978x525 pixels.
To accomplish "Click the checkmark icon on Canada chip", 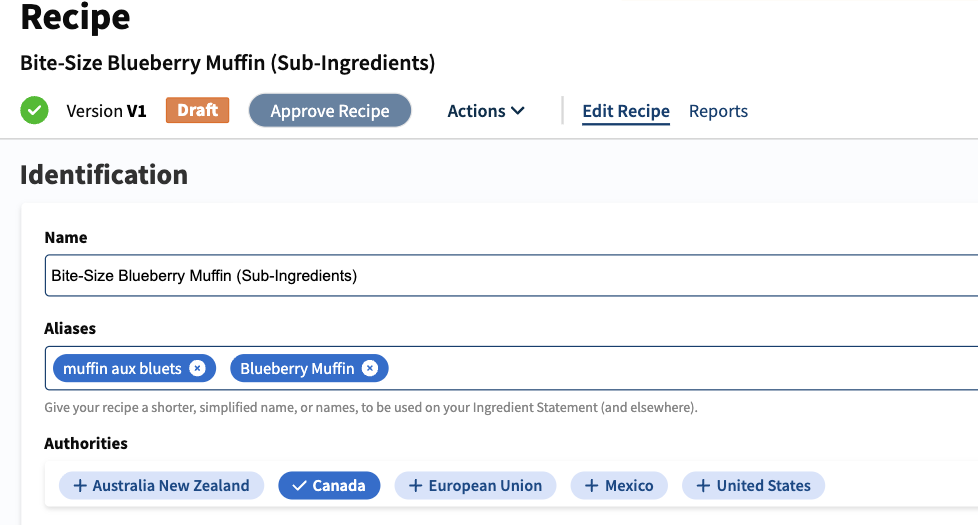I will click(299, 486).
